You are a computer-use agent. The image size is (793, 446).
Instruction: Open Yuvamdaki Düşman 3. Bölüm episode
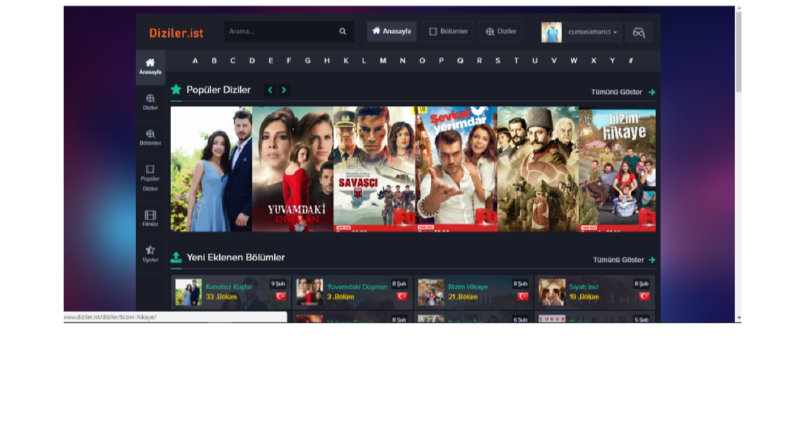(x=353, y=292)
